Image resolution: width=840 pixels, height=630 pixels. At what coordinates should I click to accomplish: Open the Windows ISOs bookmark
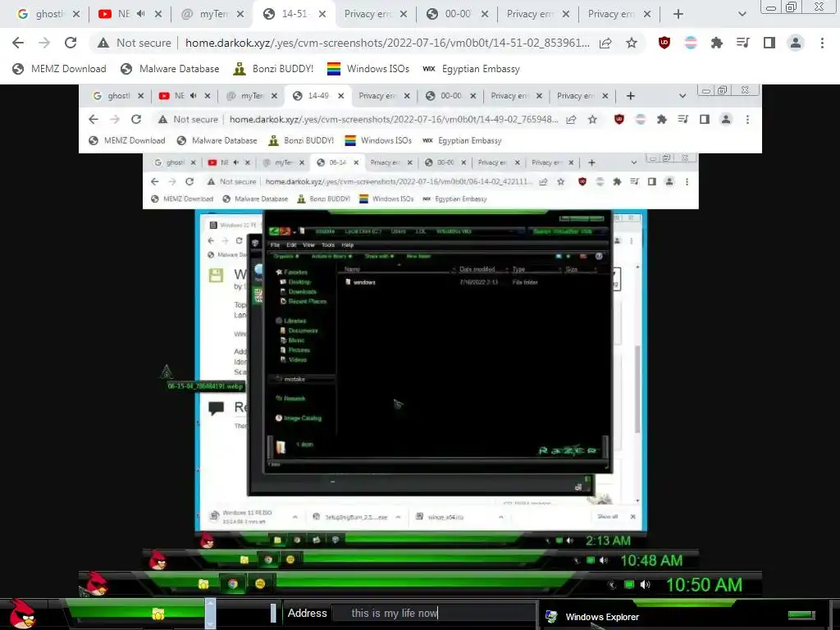click(368, 69)
